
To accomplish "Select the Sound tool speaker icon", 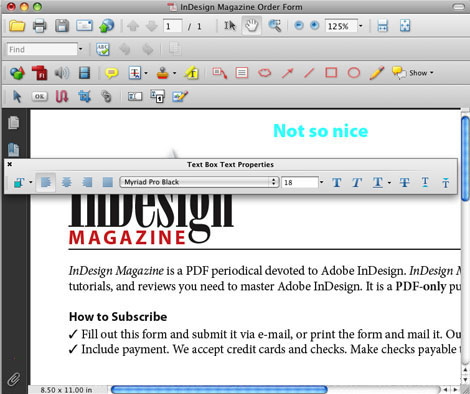I will tap(62, 73).
